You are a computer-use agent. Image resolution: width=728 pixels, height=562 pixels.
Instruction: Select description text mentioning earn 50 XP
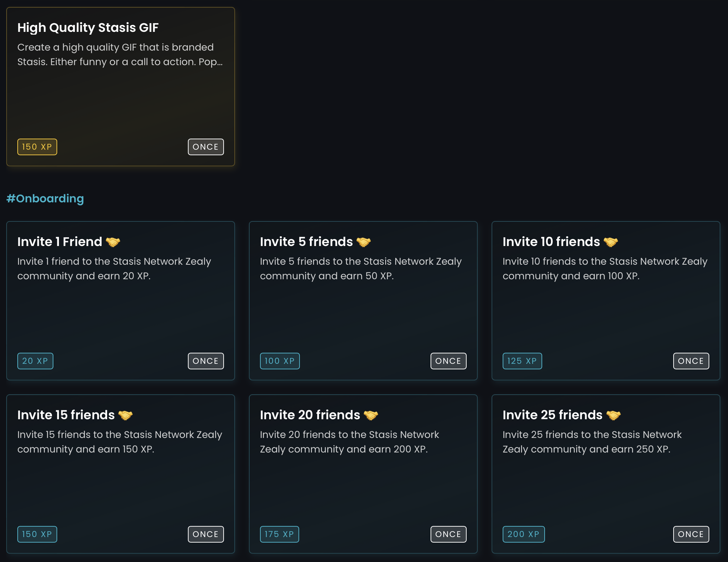(361, 269)
